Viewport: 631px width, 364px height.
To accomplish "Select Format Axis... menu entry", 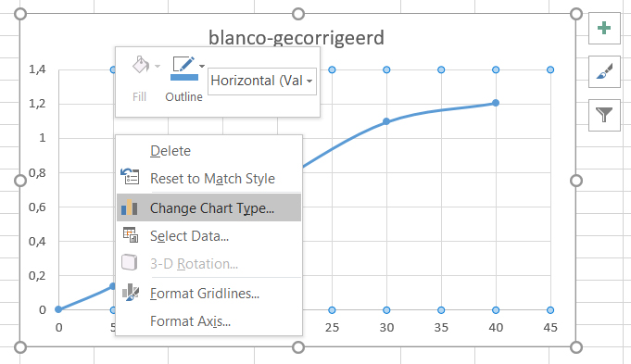I will [x=190, y=321].
